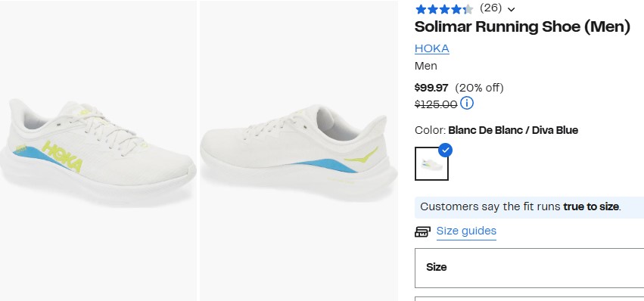
Task: Expand the ratings chevron next to (26)
Action: pyautogui.click(x=512, y=9)
